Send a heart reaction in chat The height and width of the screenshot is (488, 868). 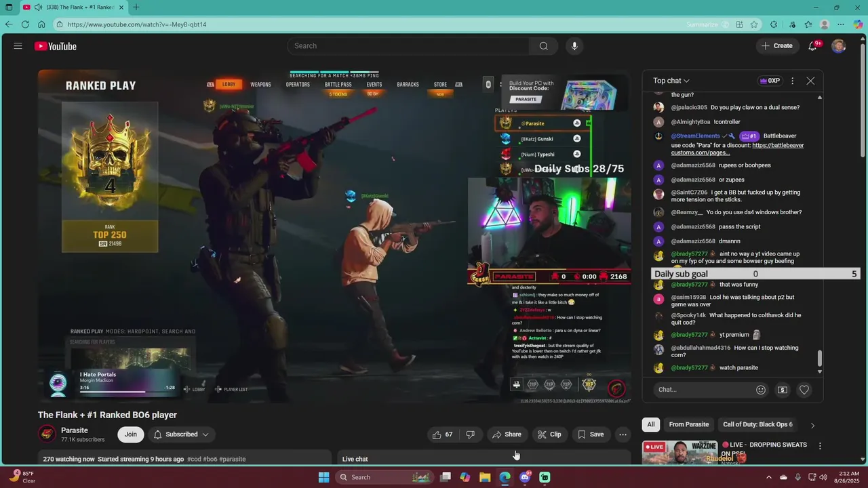click(x=804, y=390)
